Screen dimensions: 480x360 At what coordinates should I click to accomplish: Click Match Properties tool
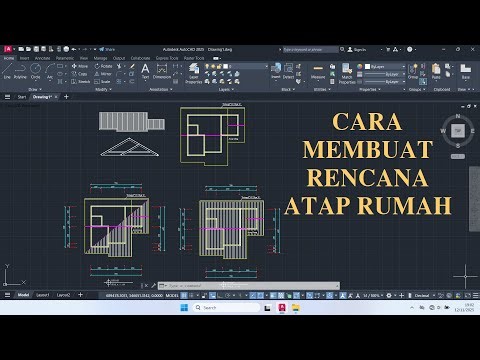[x=347, y=73]
